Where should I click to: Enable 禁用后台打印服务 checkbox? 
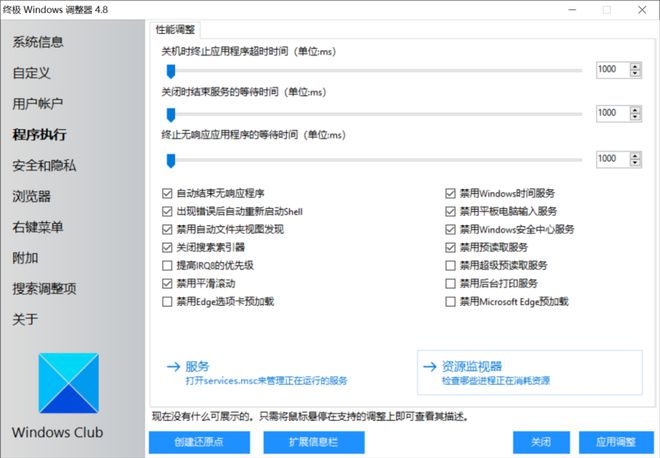450,284
